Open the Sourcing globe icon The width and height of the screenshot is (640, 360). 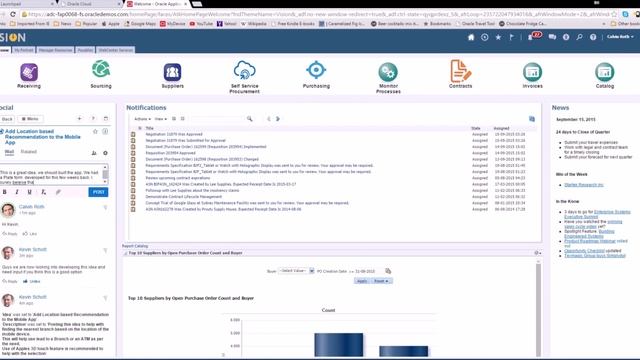(101, 69)
